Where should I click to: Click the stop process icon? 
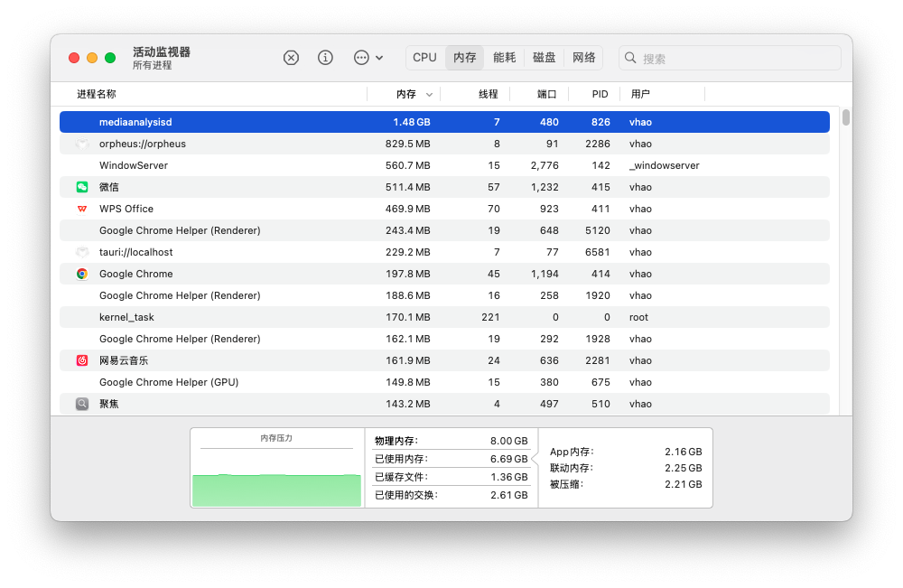coord(291,58)
